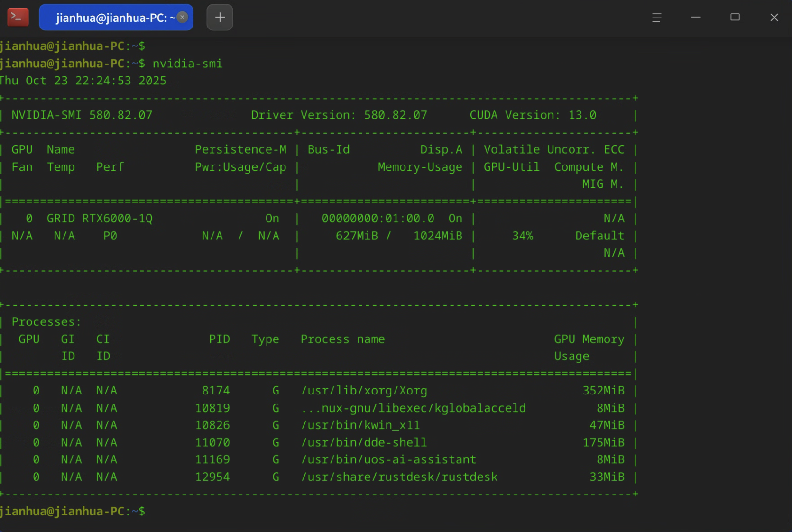Click the /usr/lib/xorg/Xorg process name
792x532 pixels.
(364, 391)
